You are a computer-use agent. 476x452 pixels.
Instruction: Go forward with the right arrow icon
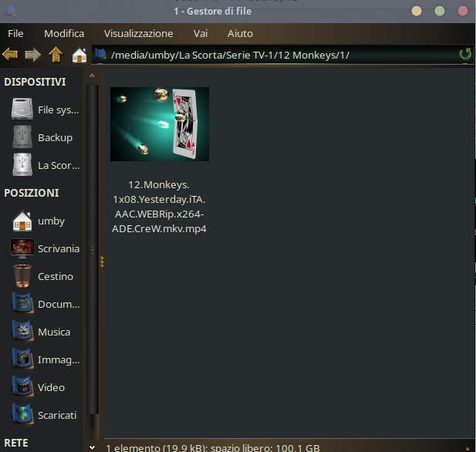32,55
